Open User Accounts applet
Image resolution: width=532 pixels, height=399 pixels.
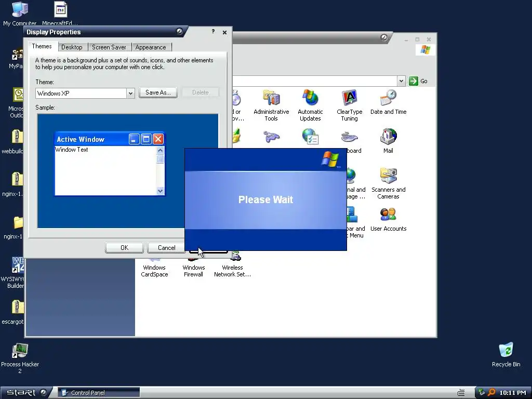coord(388,219)
